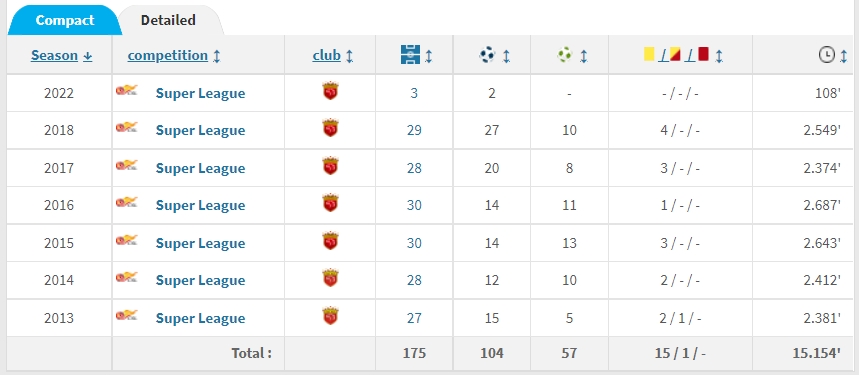The image size is (859, 375).
Task: Sort table by Season column
Action: [x=61, y=55]
